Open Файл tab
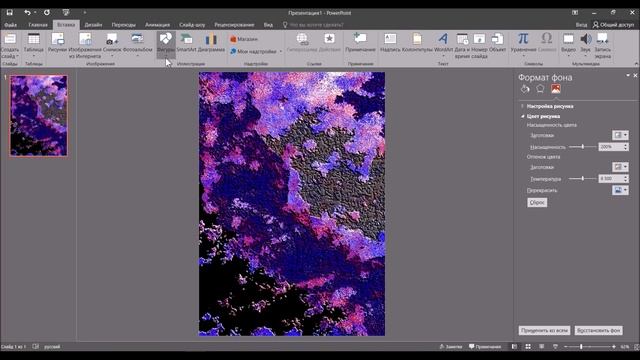This screenshot has width=640, height=360. [11, 25]
